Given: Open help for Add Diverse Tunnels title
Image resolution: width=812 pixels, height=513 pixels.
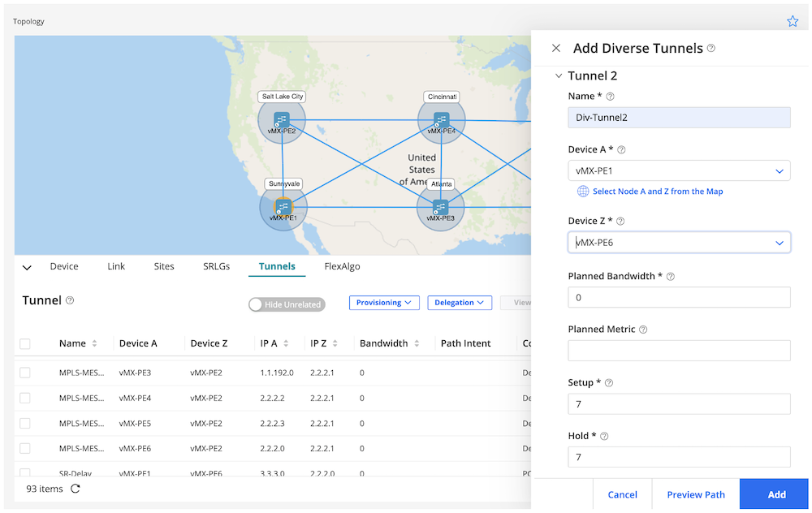Looking at the screenshot, I should [711, 49].
